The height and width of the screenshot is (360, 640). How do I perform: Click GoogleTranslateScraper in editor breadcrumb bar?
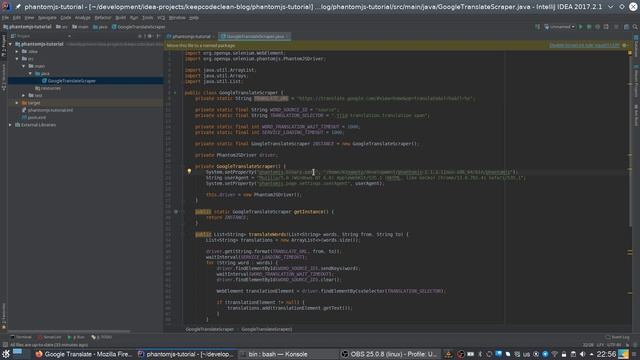coord(209,329)
